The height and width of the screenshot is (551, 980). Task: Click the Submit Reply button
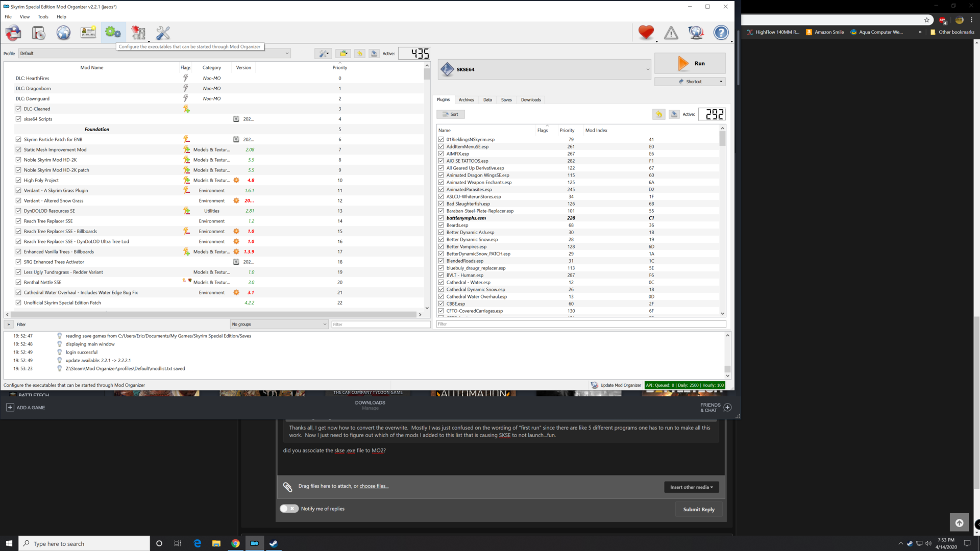pyautogui.click(x=699, y=509)
